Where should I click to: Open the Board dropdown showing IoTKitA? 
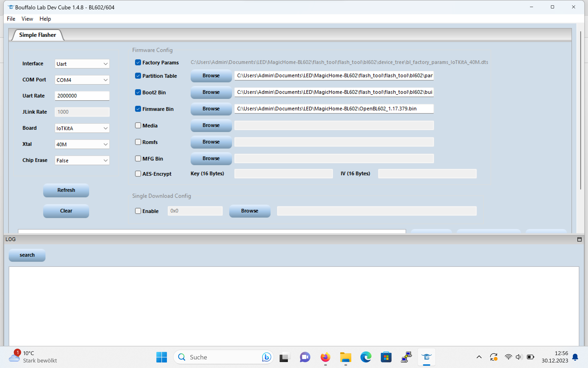coord(82,128)
